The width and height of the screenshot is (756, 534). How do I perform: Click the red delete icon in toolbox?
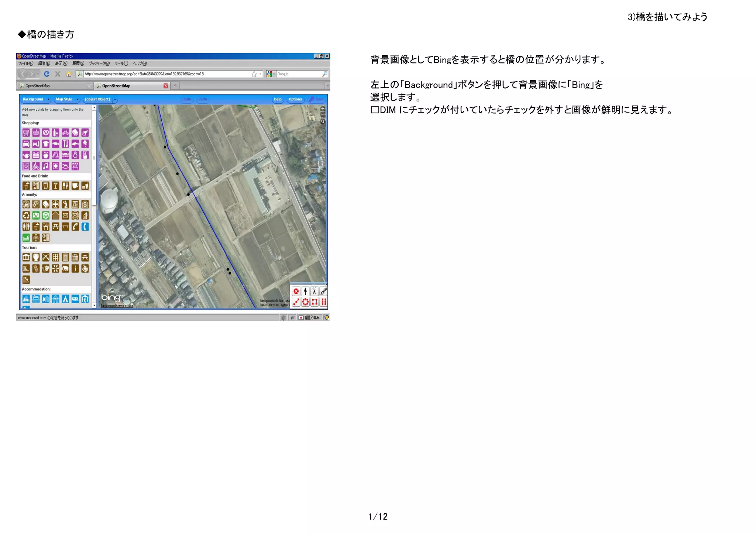[296, 292]
